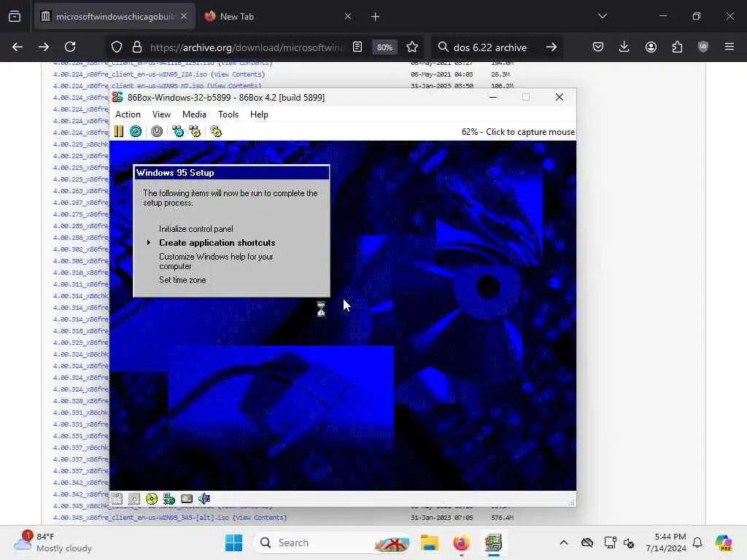Click View Contents for WIN95_345-[alt].iso
The width and height of the screenshot is (747, 560).
tap(260, 518)
